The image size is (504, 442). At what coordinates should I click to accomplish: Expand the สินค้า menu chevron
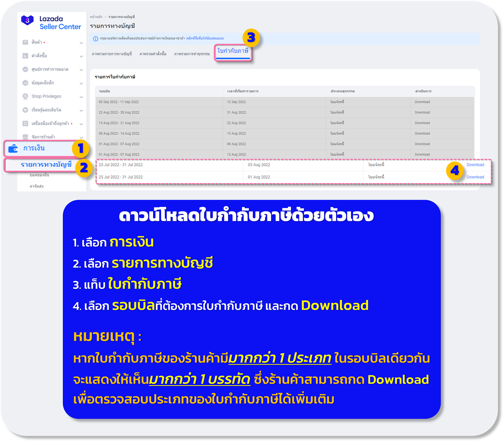point(81,42)
